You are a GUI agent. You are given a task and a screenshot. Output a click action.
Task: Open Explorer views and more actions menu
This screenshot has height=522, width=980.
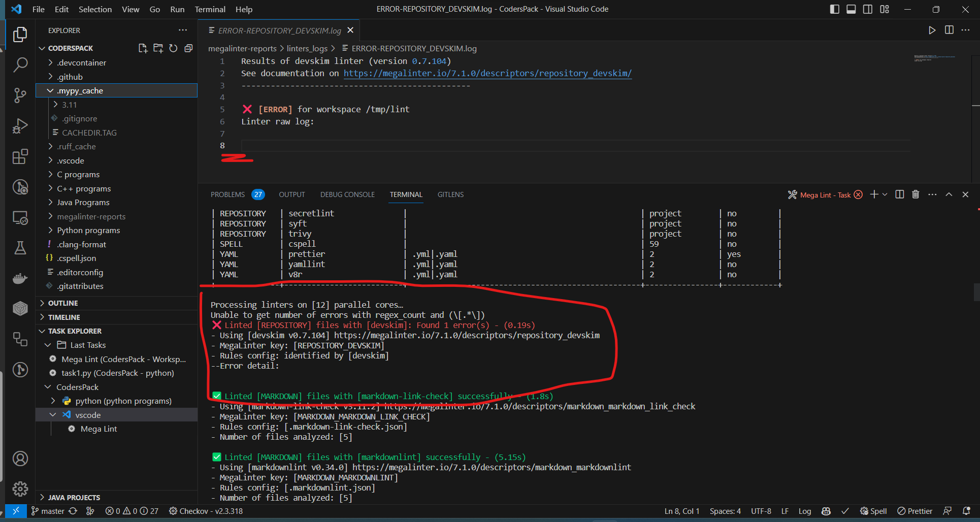click(x=183, y=30)
